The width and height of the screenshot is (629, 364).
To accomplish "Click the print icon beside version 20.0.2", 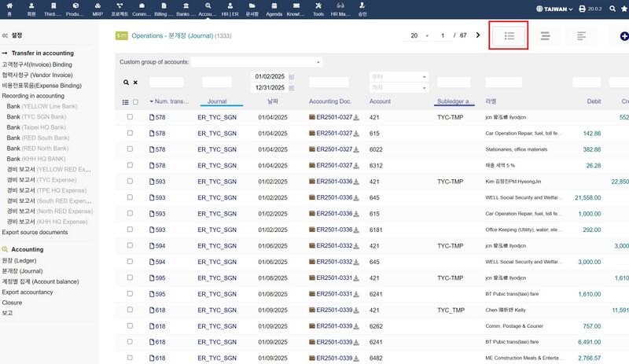I will click(x=583, y=9).
